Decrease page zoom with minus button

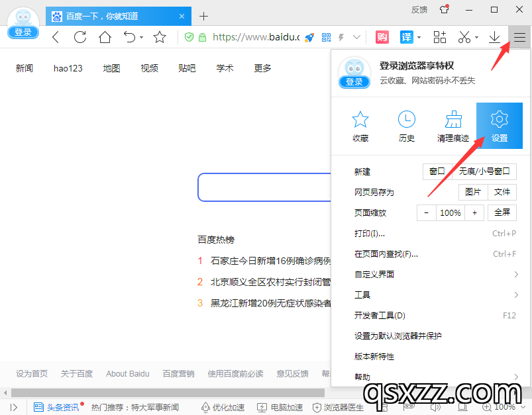pyautogui.click(x=427, y=213)
